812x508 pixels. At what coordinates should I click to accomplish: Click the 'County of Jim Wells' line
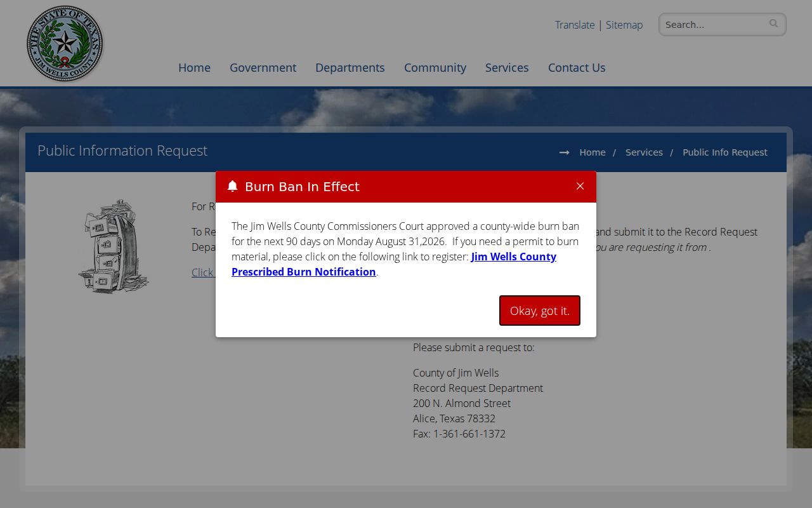pos(455,373)
